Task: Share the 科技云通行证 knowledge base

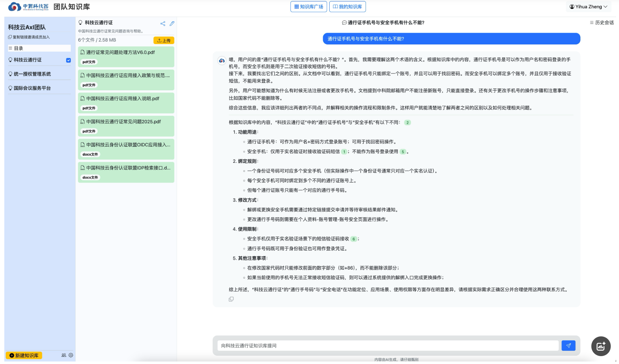Action: pyautogui.click(x=163, y=24)
